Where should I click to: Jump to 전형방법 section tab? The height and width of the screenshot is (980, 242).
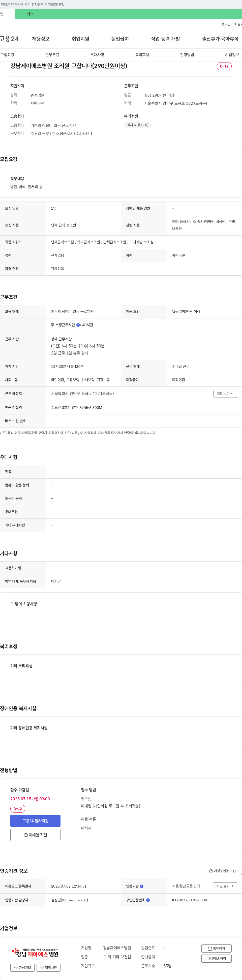(x=187, y=55)
